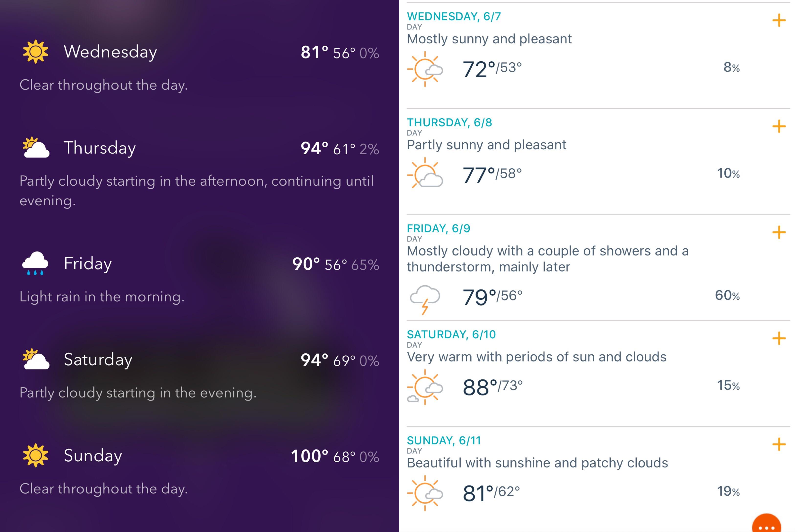Viewport: 798px width, 532px height.
Task: Tap the 60% precipitation value for Friday
Action: [727, 296]
